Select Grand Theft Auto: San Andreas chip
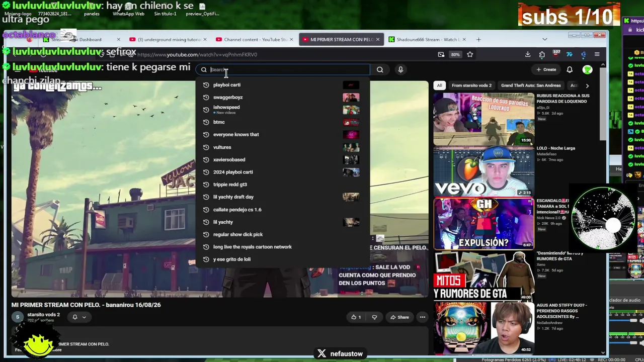Screen dimensions: 644x362 (531, 85)
